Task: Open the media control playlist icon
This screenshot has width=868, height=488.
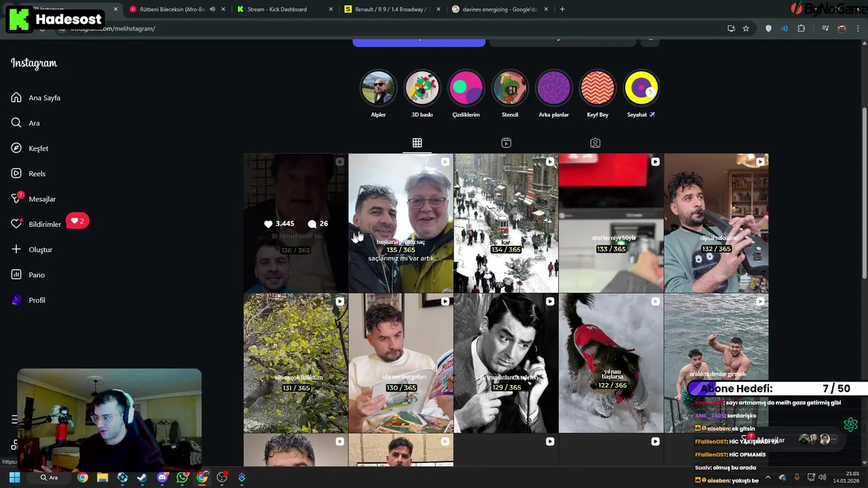Action: [825, 28]
